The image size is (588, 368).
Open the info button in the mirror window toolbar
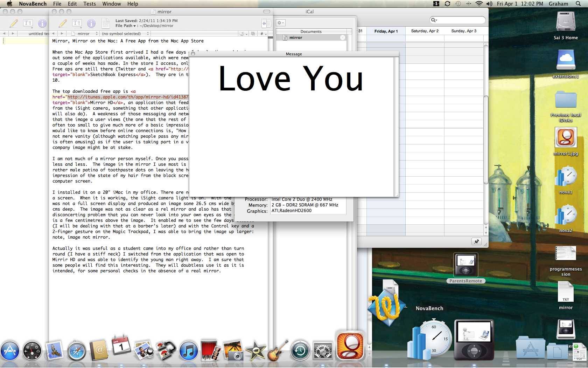pos(91,23)
